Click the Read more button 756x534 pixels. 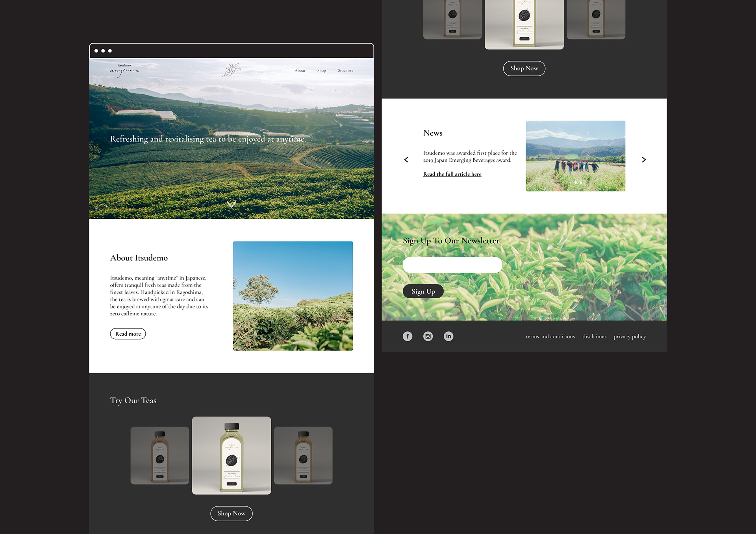click(128, 334)
